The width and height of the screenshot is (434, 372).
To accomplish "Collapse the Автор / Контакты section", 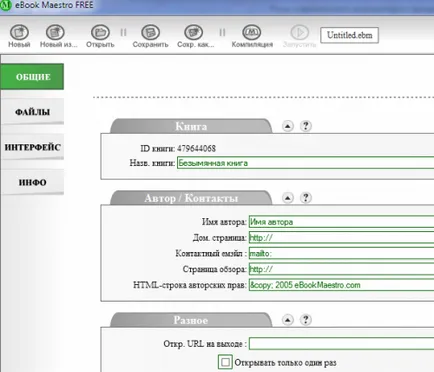I will [x=288, y=198].
